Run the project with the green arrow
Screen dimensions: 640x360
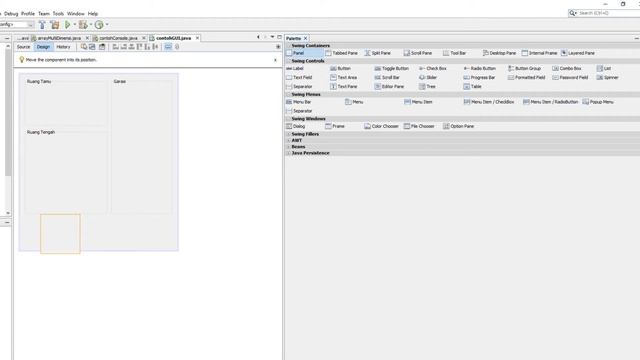point(67,25)
